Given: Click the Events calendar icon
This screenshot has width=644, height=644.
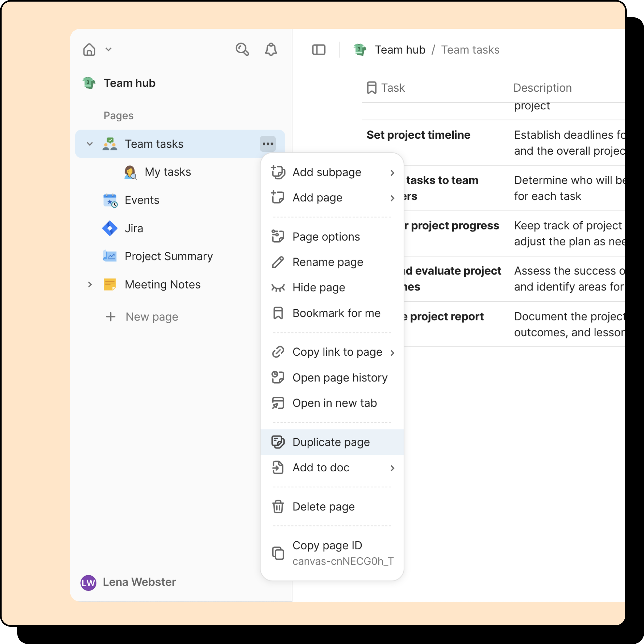Looking at the screenshot, I should pyautogui.click(x=110, y=200).
